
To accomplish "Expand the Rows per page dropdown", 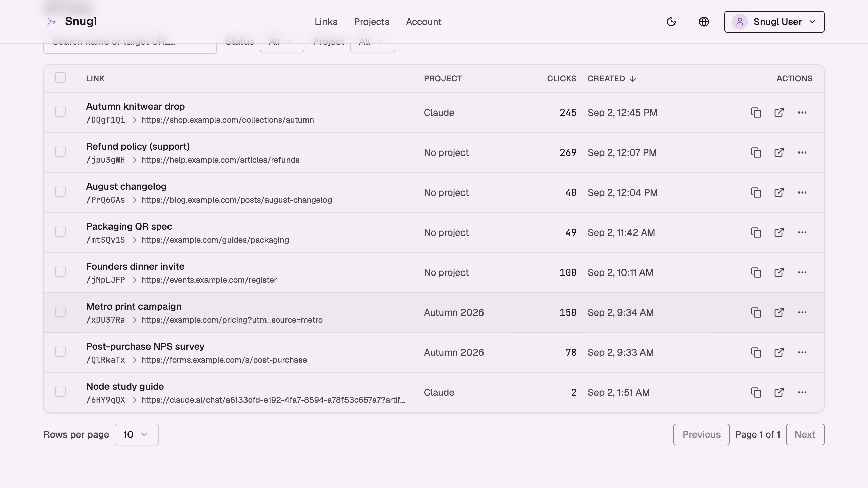I will pos(137,434).
